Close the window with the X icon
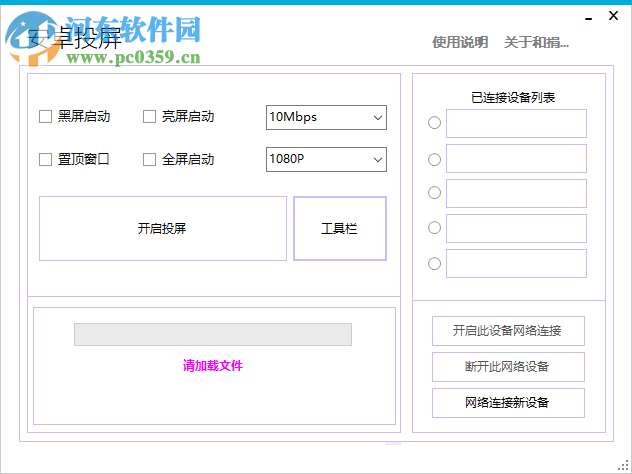Screen dimensions: 632x474 613,16
